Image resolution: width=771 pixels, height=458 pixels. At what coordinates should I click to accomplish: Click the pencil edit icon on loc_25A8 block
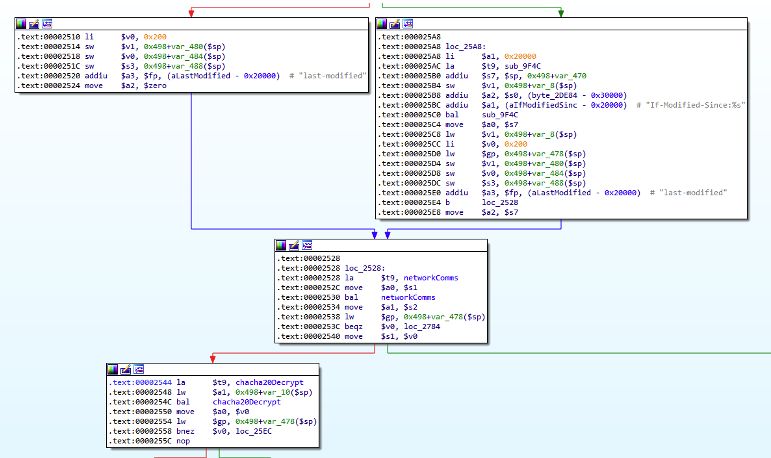point(394,24)
